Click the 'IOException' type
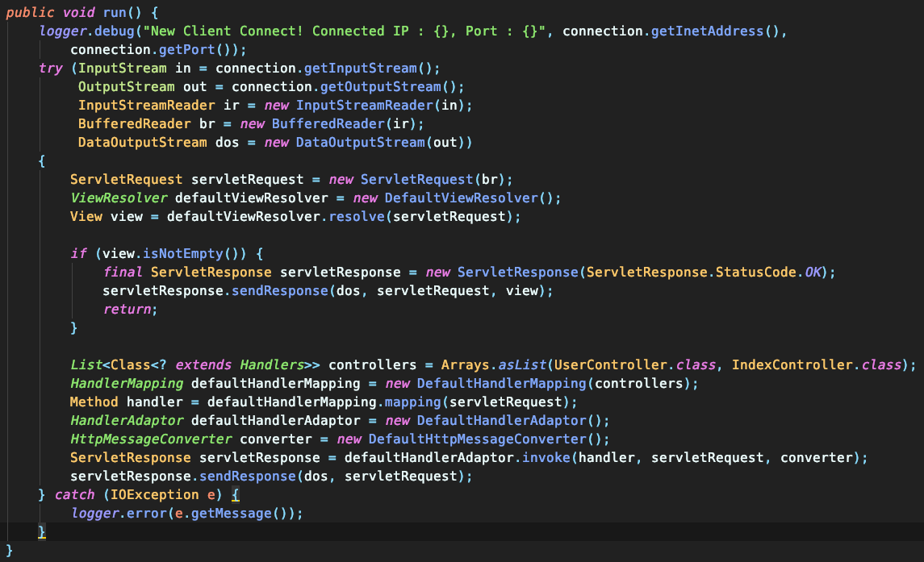Viewport: 924px width, 562px height. tap(154, 495)
